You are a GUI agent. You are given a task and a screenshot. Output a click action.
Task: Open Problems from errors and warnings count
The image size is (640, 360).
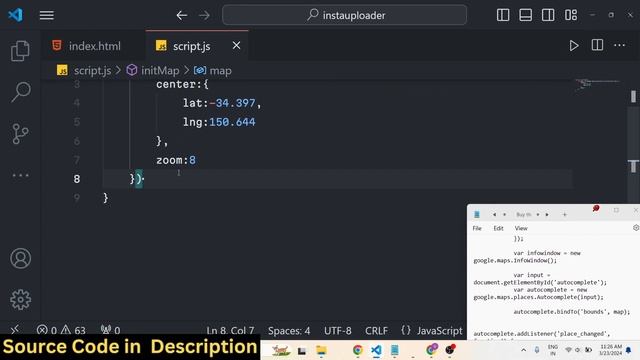point(61,330)
